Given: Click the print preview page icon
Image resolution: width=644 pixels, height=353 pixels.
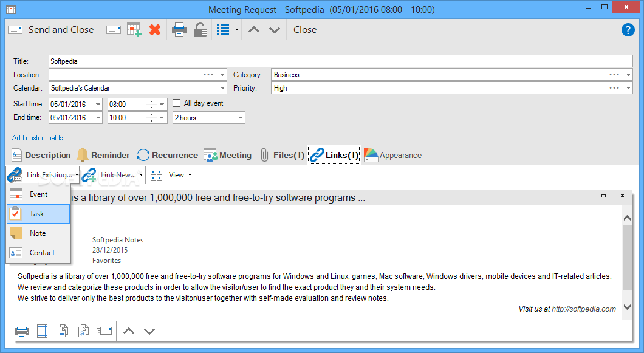Looking at the screenshot, I should tap(43, 331).
